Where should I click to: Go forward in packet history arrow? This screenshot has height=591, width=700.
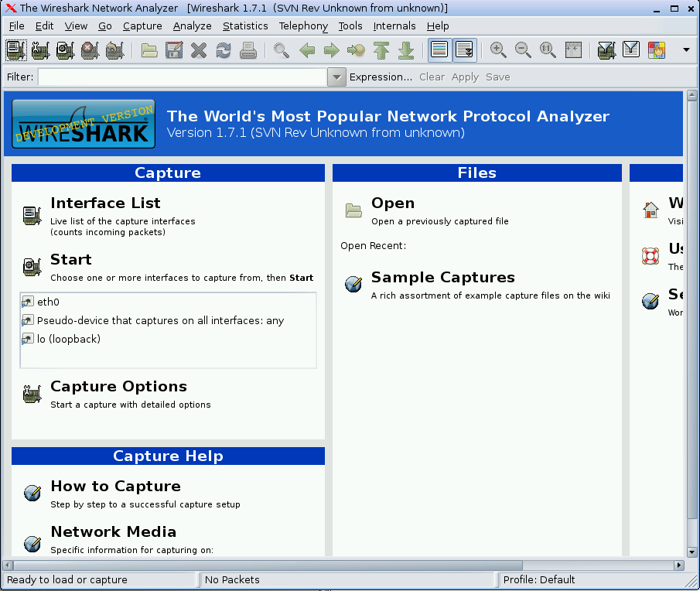coord(331,50)
